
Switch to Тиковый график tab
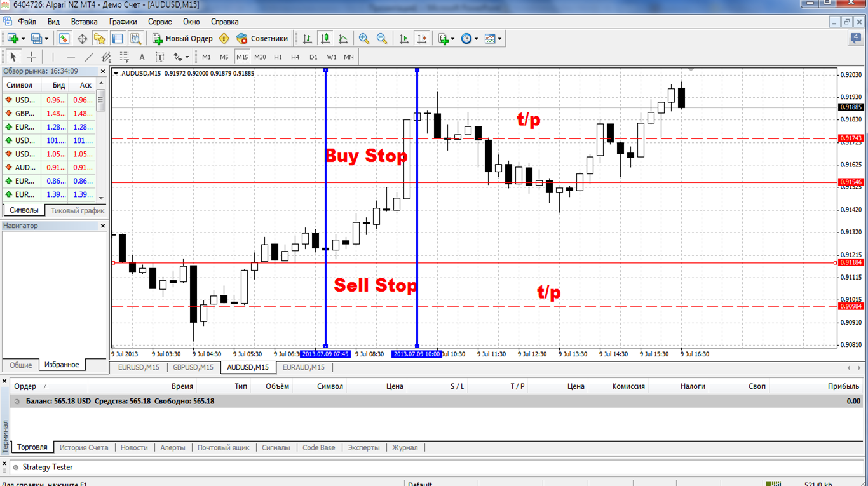click(x=78, y=210)
